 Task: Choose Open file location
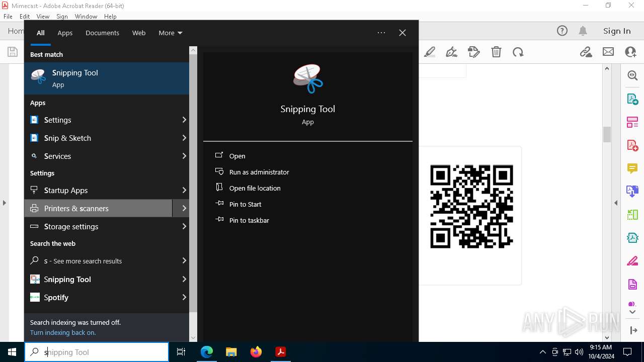(x=255, y=188)
